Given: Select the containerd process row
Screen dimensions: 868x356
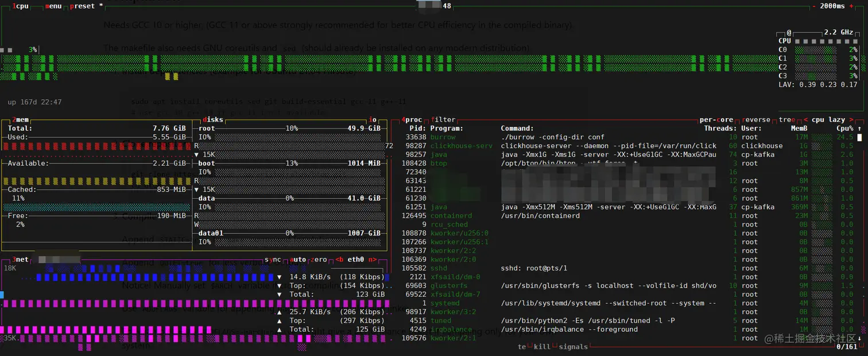Looking at the screenshot, I should click(x=629, y=216).
